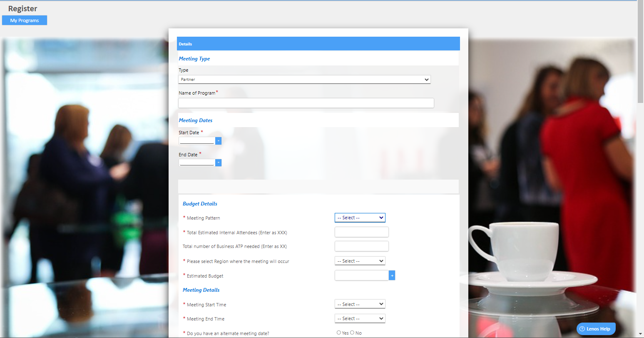The image size is (644, 338).
Task: Click the Name of Program text field
Action: point(306,103)
